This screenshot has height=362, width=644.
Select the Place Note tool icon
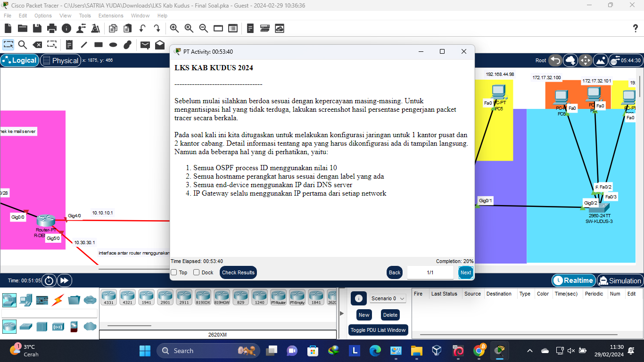[69, 45]
